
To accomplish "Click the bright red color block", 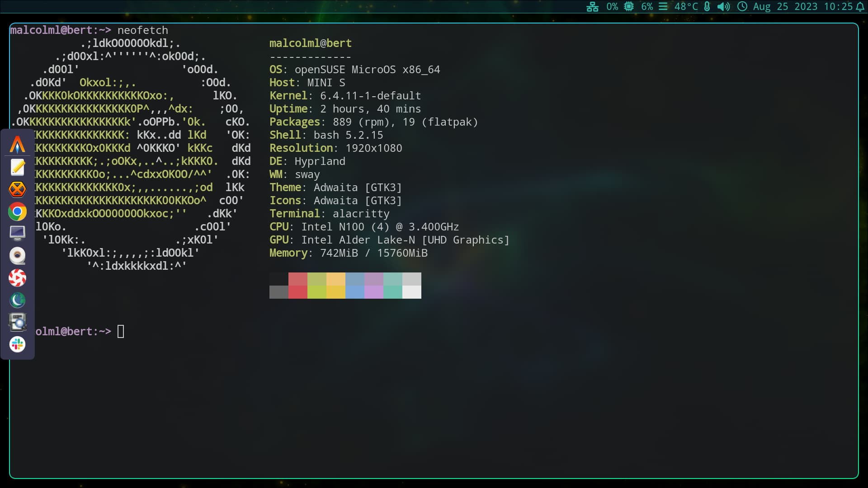I will point(297,292).
